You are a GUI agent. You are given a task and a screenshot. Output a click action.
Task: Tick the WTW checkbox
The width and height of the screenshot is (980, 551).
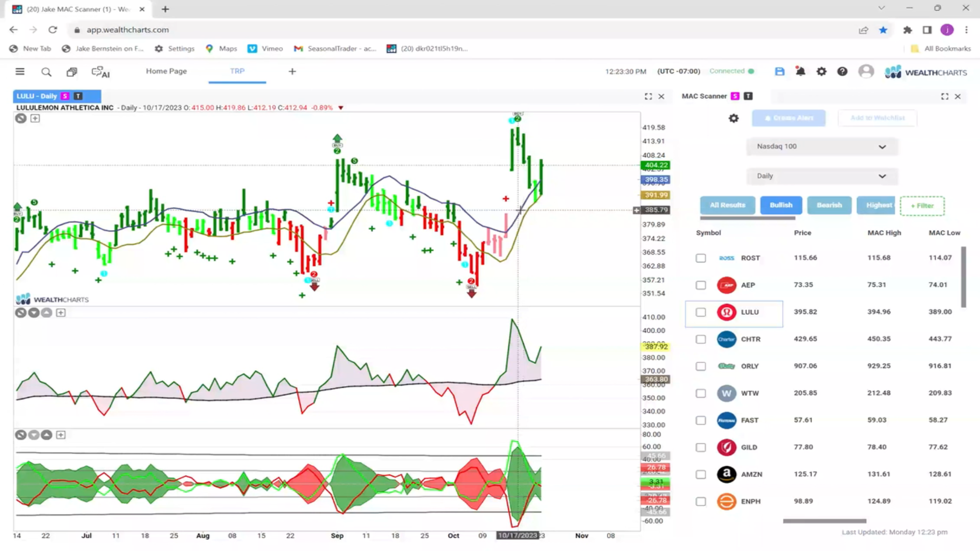[x=701, y=393]
